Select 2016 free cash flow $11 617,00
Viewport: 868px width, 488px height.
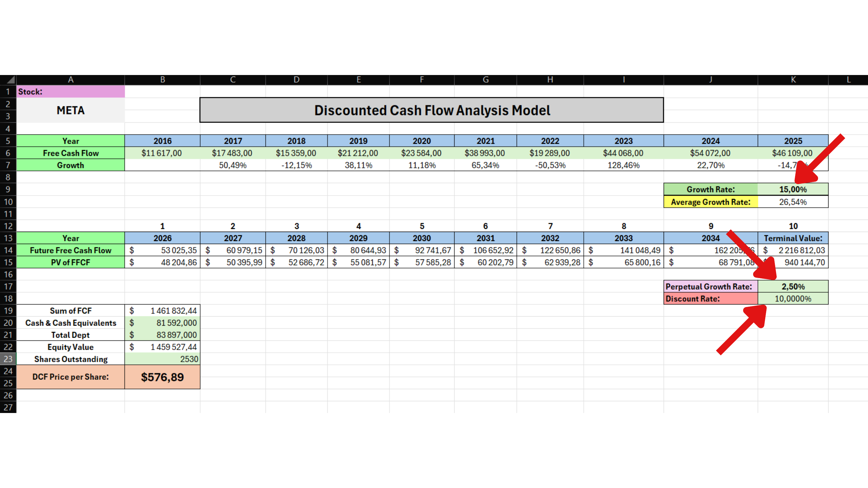[x=162, y=153]
